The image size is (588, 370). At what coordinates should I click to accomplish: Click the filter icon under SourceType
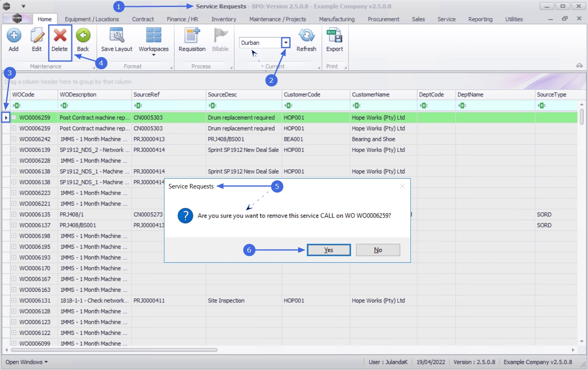click(542, 106)
